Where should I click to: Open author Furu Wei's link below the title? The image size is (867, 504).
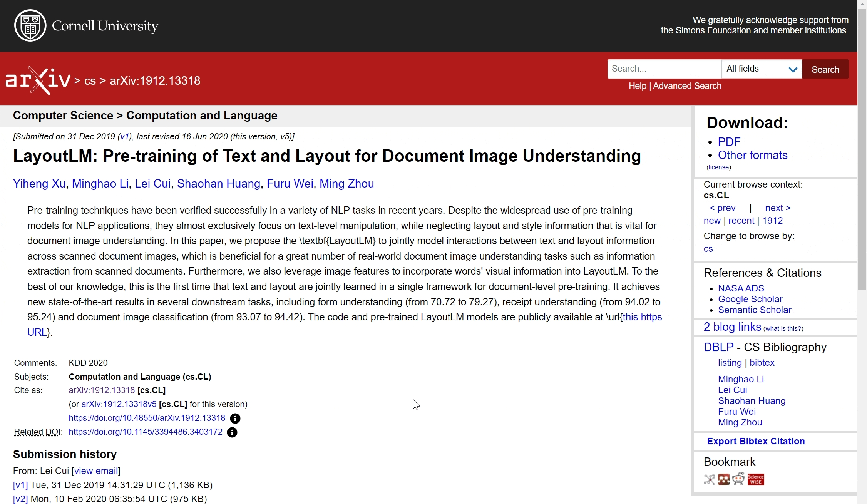coord(290,184)
